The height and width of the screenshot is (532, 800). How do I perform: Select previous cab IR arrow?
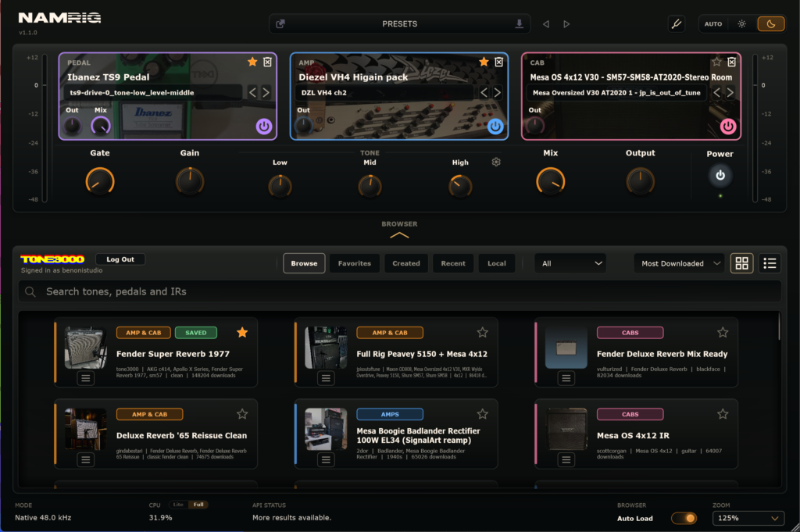pos(717,92)
